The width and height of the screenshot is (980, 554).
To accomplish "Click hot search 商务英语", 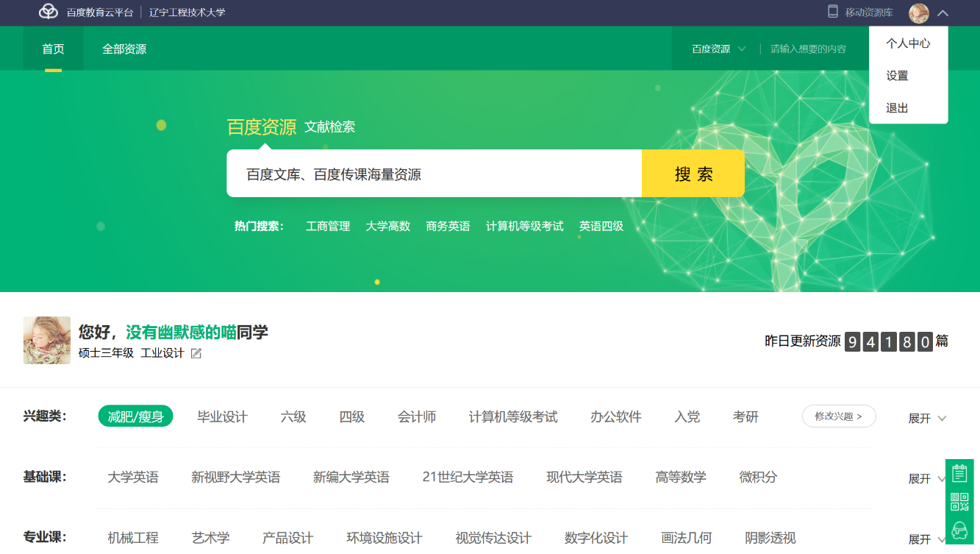I will click(448, 227).
